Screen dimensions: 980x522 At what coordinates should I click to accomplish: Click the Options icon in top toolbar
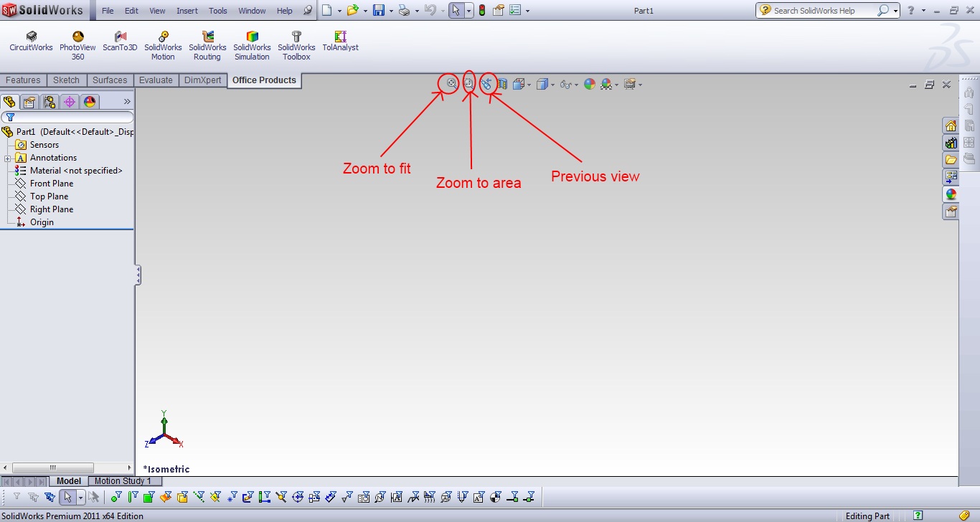click(514, 10)
